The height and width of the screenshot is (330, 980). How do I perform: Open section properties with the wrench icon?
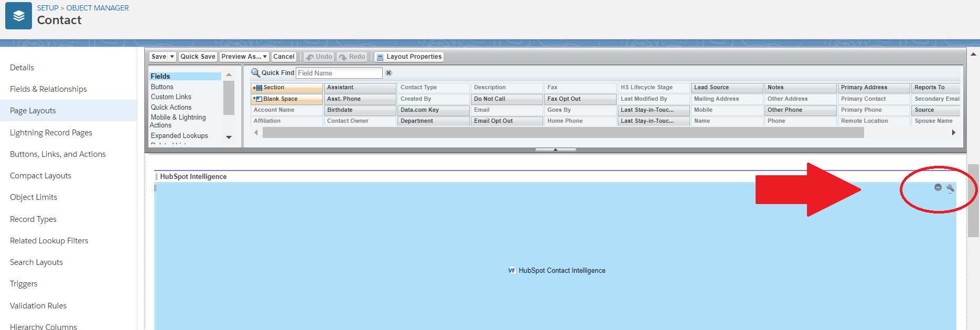950,188
